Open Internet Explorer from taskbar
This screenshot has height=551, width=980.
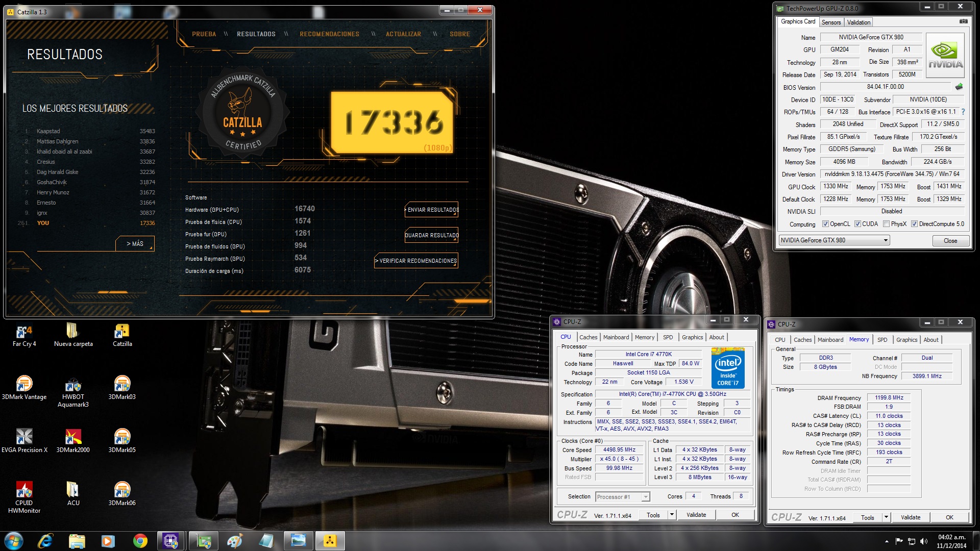45,541
